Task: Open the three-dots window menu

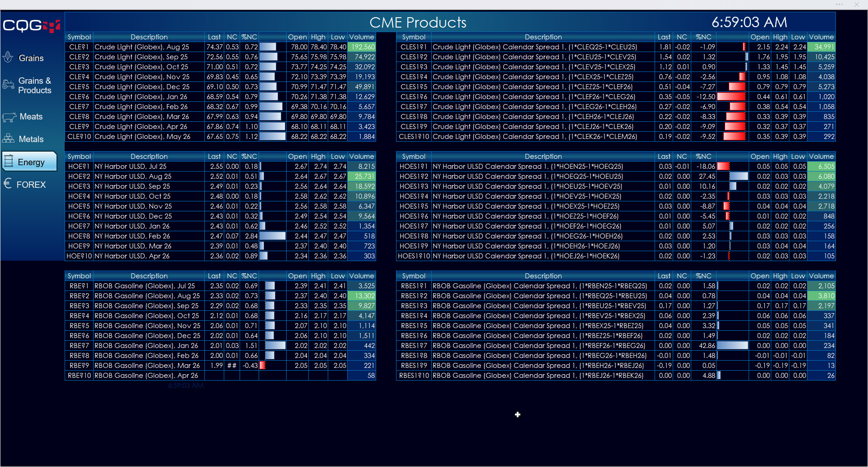Action: (839, 5)
